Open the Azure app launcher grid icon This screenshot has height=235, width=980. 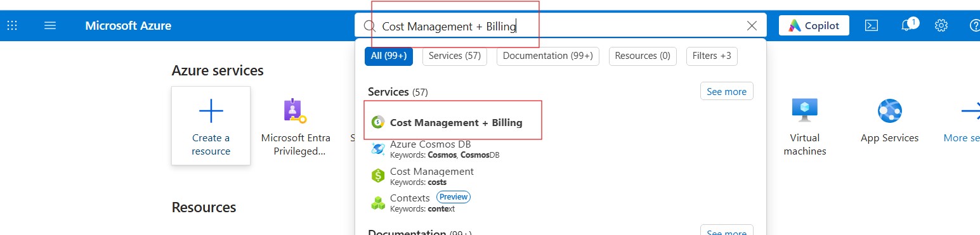point(12,26)
